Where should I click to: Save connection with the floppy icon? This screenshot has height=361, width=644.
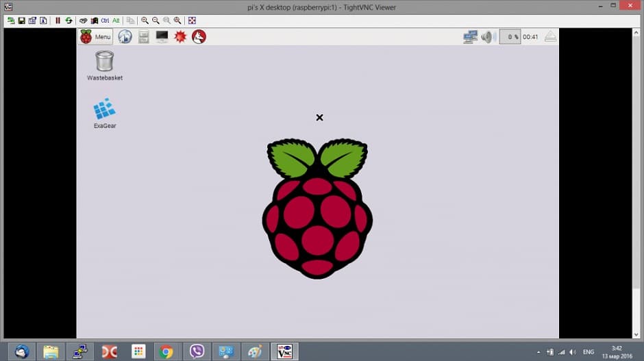pos(21,21)
